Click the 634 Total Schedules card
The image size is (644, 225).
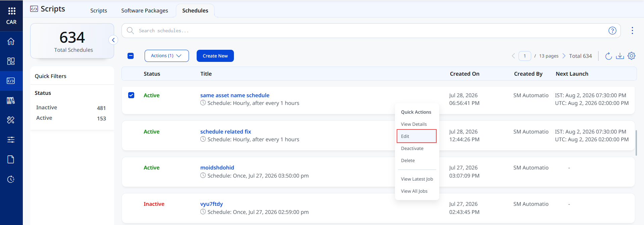point(72,41)
